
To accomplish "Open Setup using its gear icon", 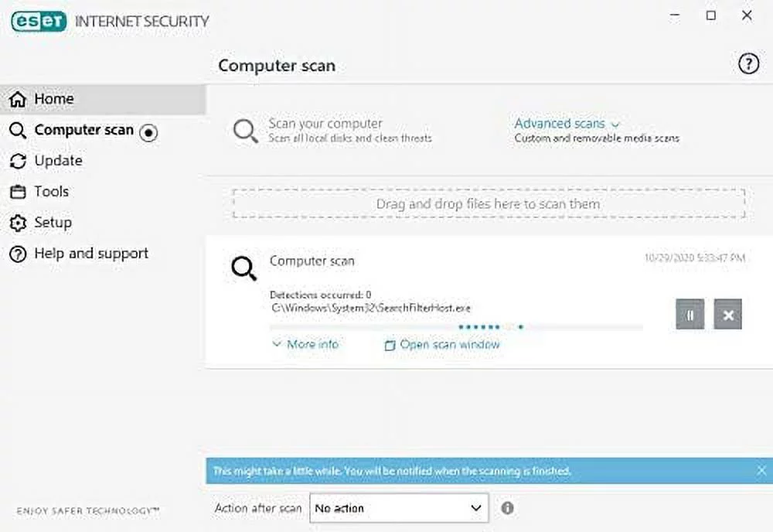I will point(17,222).
